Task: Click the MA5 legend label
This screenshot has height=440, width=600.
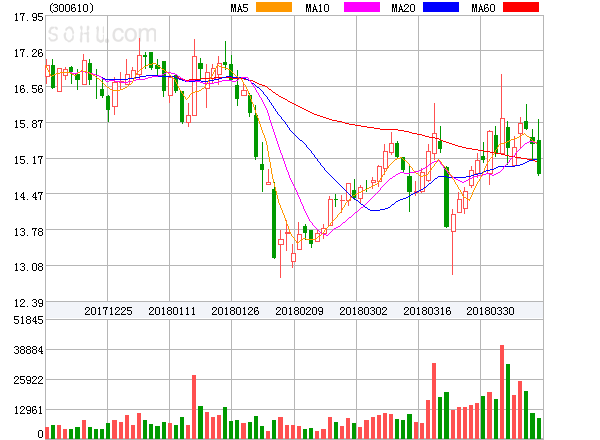Action: [240, 8]
